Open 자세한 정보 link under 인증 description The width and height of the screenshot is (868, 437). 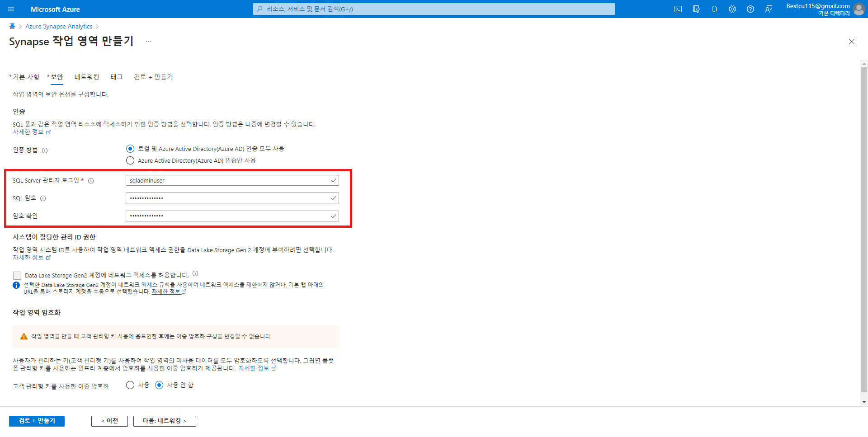click(32, 132)
